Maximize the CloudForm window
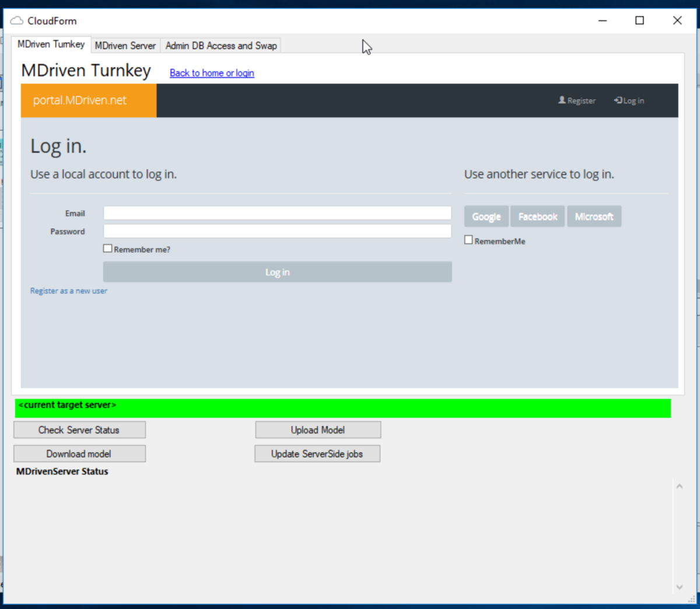The width and height of the screenshot is (700, 609). [639, 20]
